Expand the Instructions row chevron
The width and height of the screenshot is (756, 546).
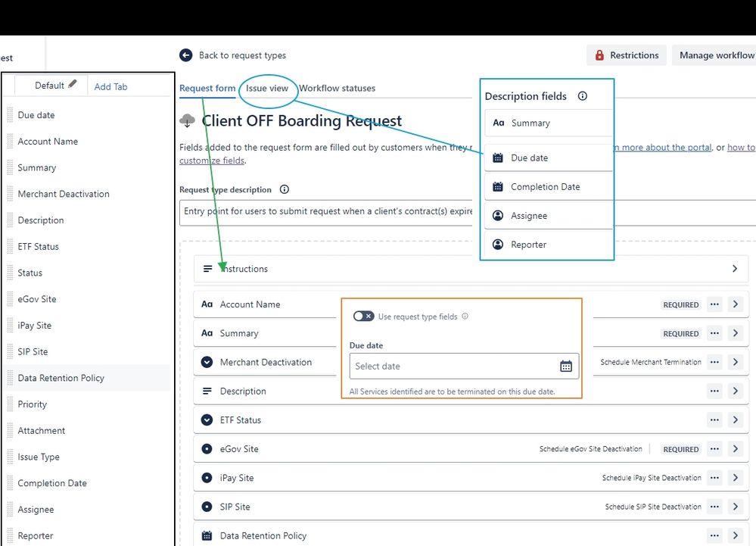coord(735,269)
